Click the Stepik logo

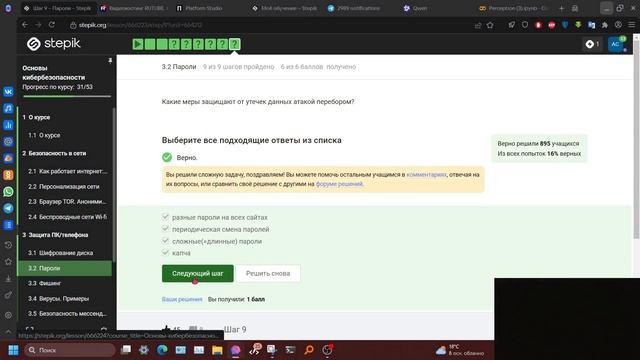[x=53, y=43]
